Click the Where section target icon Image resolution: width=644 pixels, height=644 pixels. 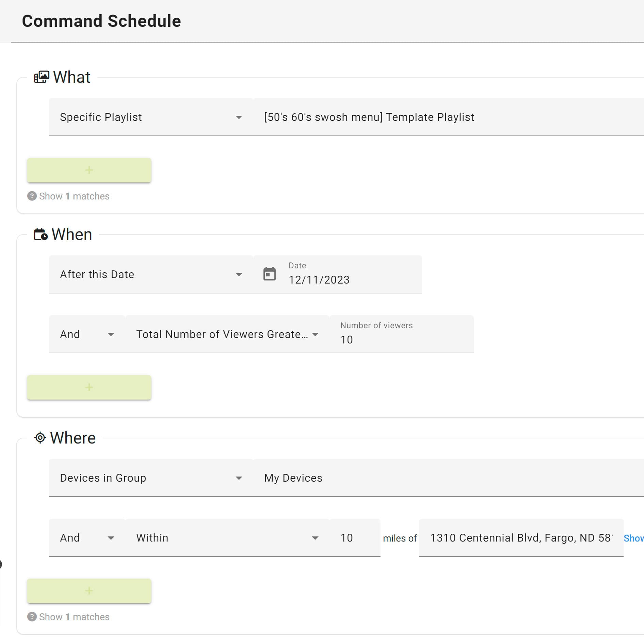pos(40,438)
